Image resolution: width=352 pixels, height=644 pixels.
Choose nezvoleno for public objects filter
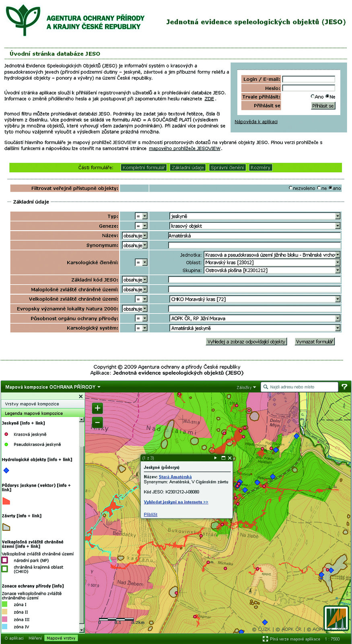(x=290, y=188)
